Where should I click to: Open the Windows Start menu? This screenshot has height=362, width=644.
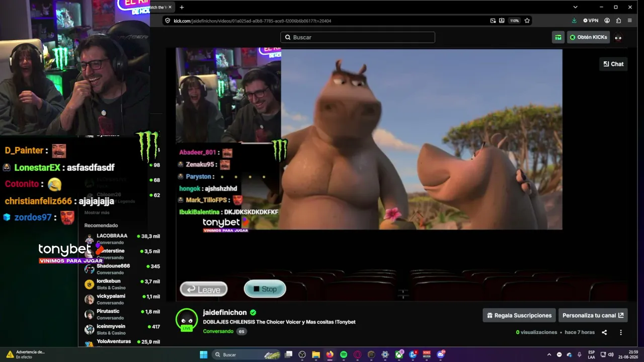tap(204, 354)
